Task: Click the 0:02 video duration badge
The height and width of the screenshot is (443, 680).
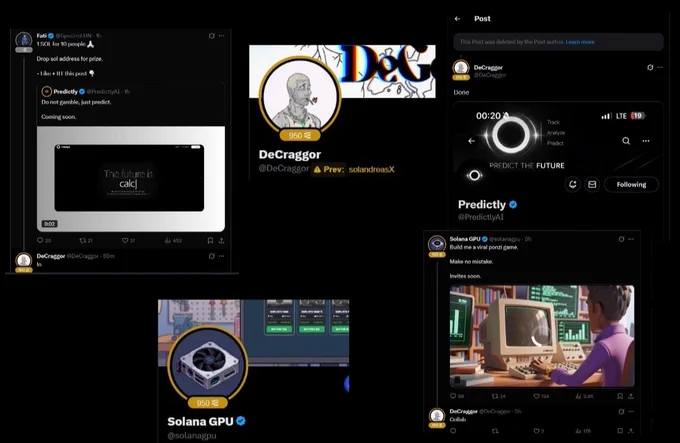Action: coord(49,224)
